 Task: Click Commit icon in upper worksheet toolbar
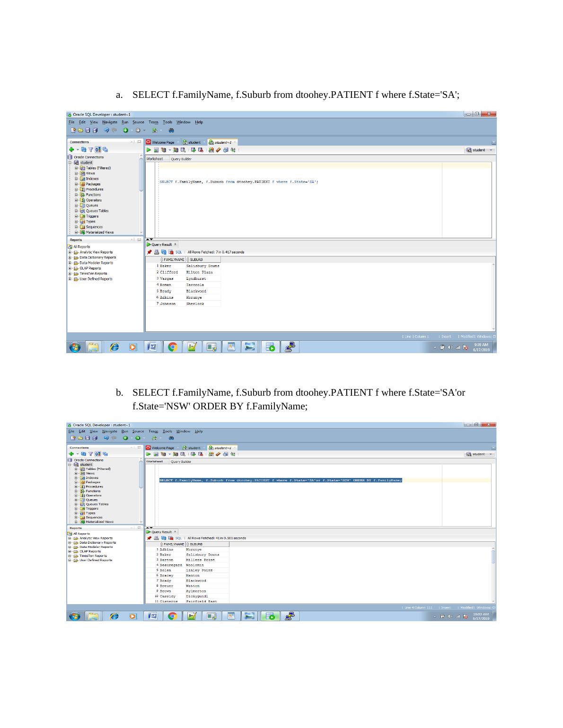pos(194,150)
